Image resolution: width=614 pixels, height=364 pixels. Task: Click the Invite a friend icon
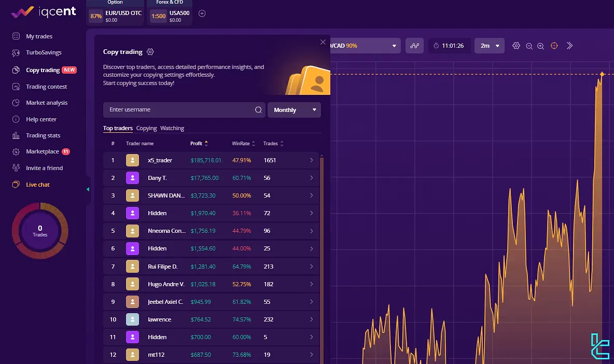coord(16,168)
